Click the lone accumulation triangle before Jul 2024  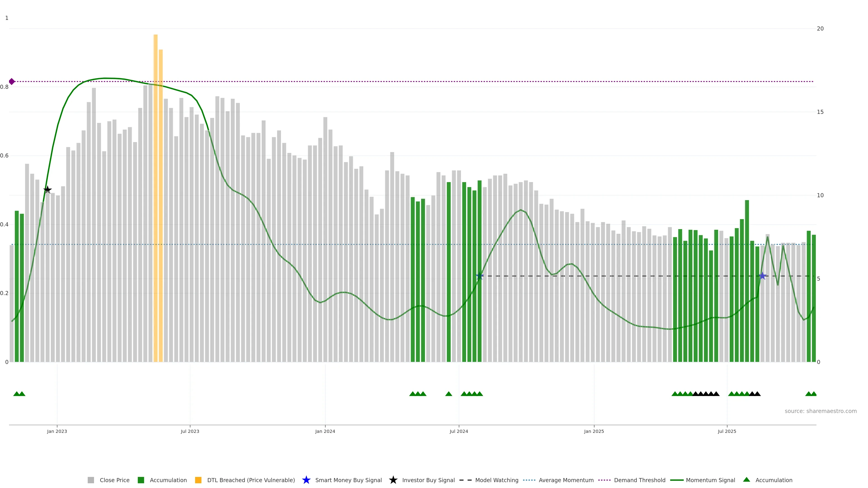pyautogui.click(x=448, y=394)
